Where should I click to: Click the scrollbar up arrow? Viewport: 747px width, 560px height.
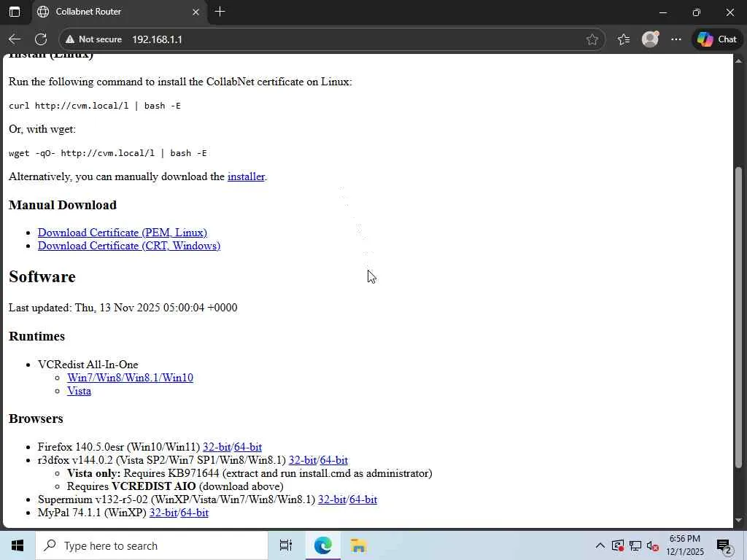click(x=738, y=61)
